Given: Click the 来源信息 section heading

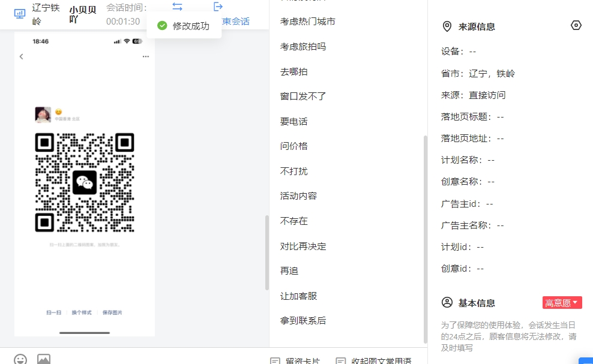Looking at the screenshot, I should (477, 27).
